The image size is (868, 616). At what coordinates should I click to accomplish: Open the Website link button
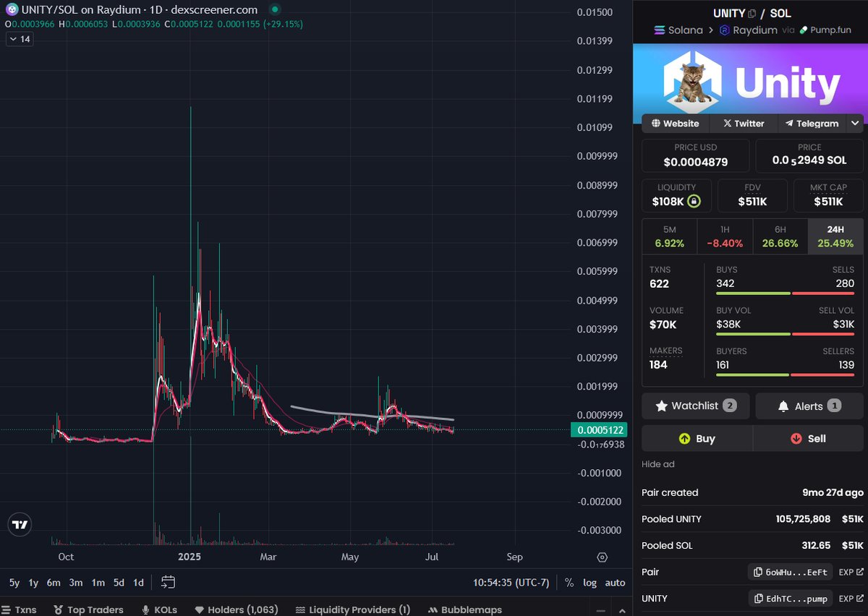click(x=676, y=124)
